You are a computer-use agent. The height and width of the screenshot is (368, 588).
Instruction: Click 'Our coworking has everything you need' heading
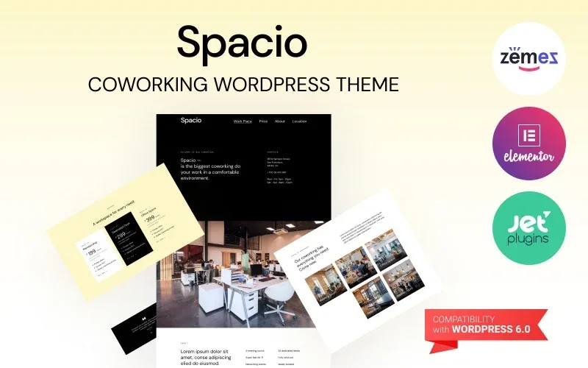tap(313, 259)
